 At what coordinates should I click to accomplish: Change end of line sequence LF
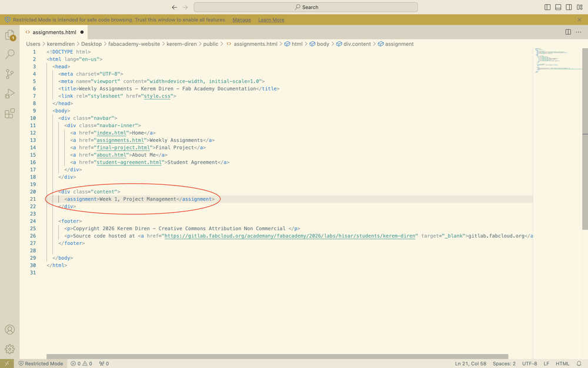click(546, 363)
